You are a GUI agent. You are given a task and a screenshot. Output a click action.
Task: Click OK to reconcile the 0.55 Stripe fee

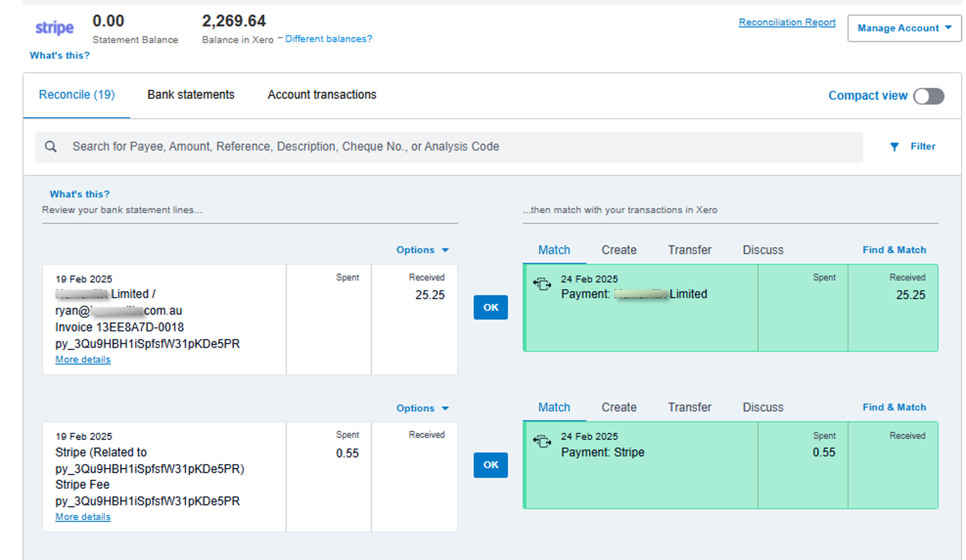(491, 465)
